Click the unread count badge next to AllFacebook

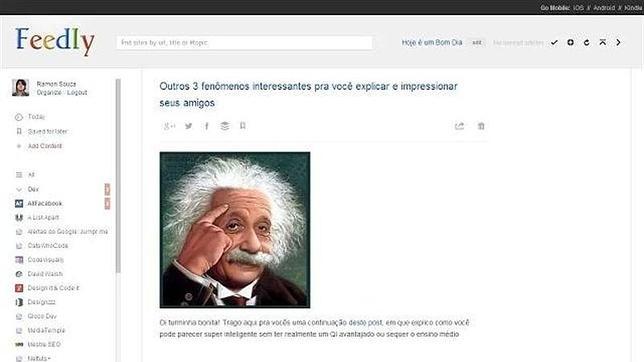pyautogui.click(x=107, y=203)
